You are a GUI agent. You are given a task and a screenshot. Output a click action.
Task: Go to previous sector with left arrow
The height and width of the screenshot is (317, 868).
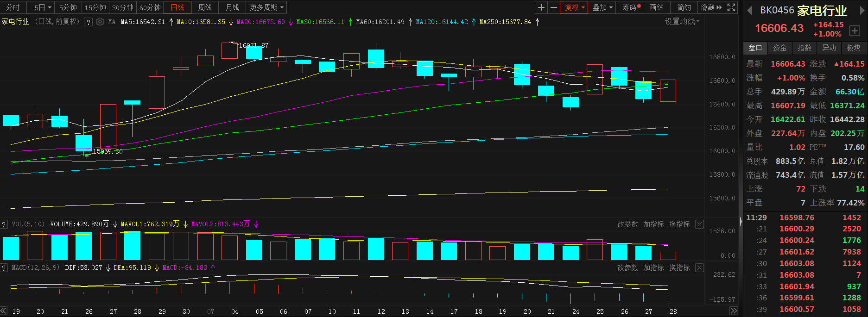click(749, 10)
